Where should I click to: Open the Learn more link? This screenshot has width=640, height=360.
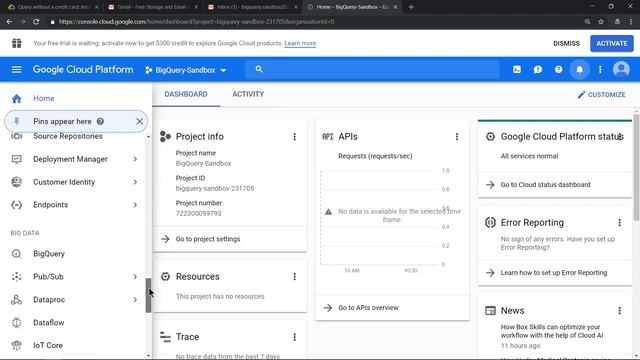[300, 43]
